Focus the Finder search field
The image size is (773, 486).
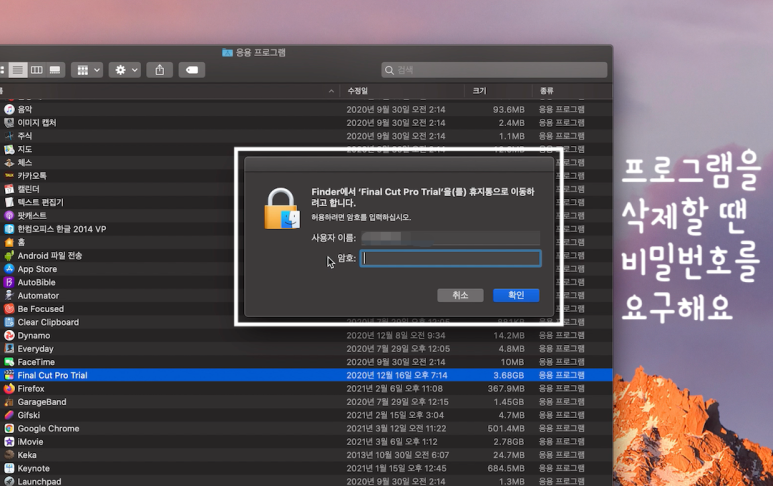click(494, 70)
